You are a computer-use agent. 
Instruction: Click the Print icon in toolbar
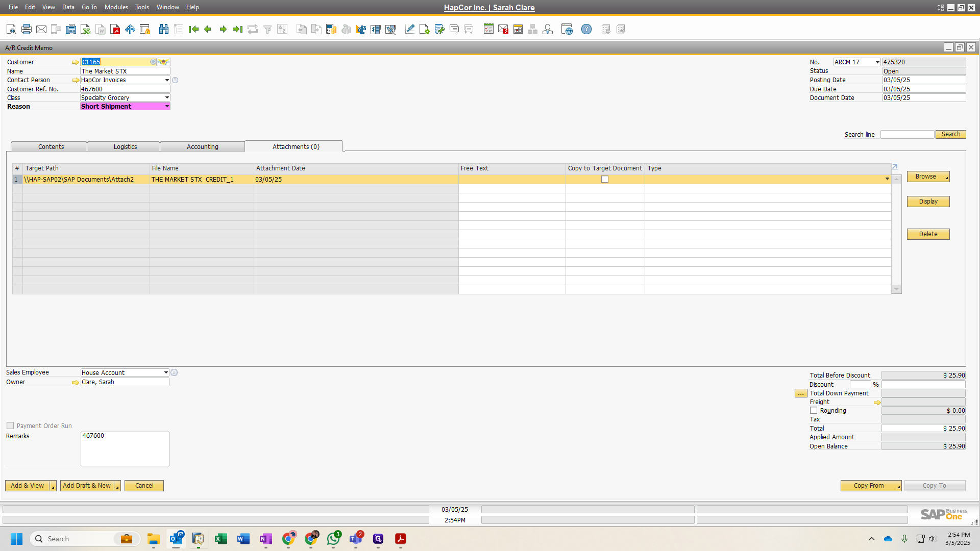pyautogui.click(x=27, y=29)
